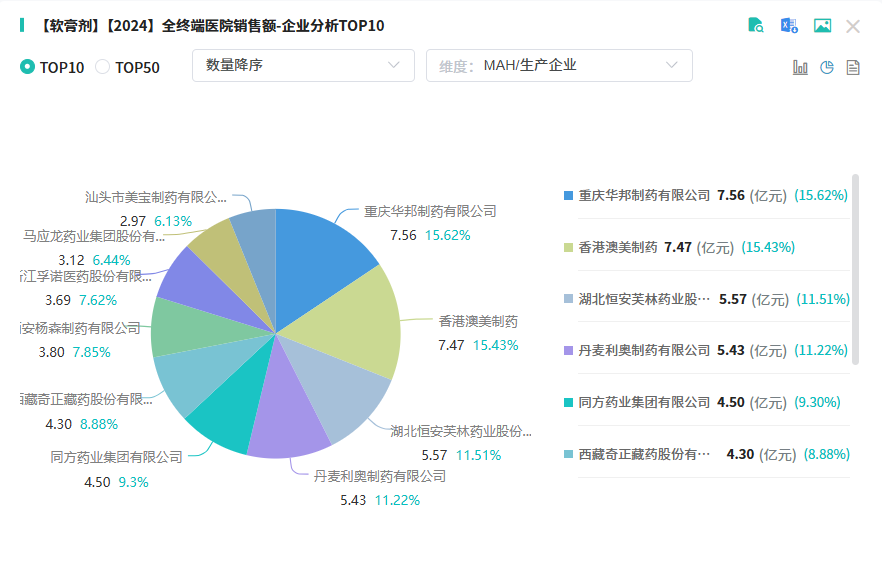The image size is (882, 561).
Task: Select the TOP50 radio button
Action: coord(103,67)
